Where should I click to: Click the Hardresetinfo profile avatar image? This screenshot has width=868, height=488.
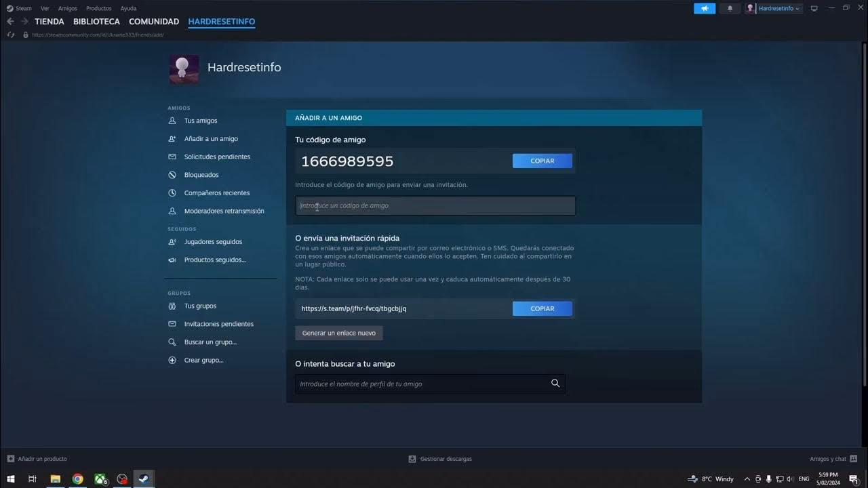[x=184, y=69]
